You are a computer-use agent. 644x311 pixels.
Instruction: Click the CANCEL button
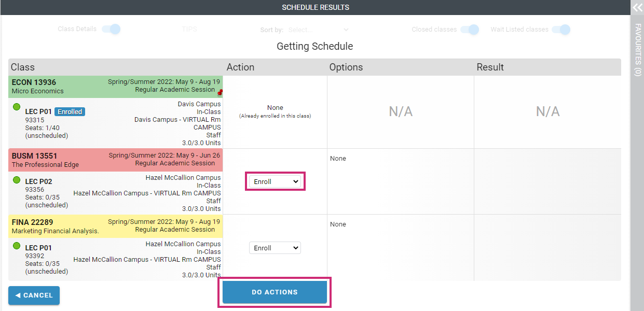[x=34, y=295]
